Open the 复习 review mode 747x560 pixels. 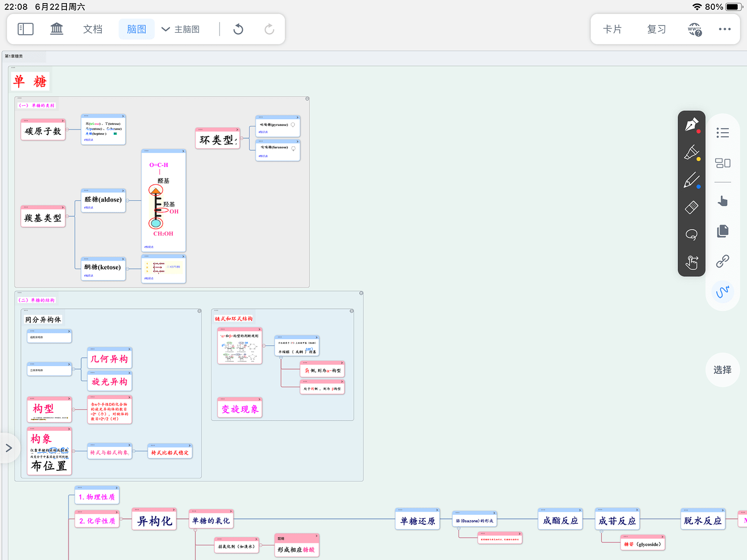point(656,29)
